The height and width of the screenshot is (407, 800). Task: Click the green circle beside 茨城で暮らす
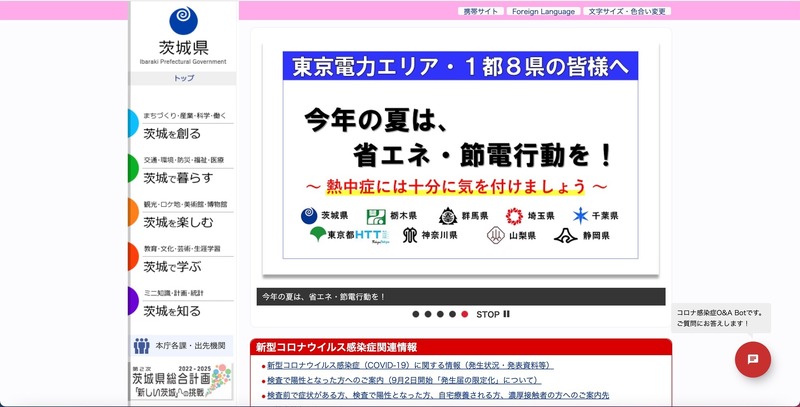pos(133,168)
